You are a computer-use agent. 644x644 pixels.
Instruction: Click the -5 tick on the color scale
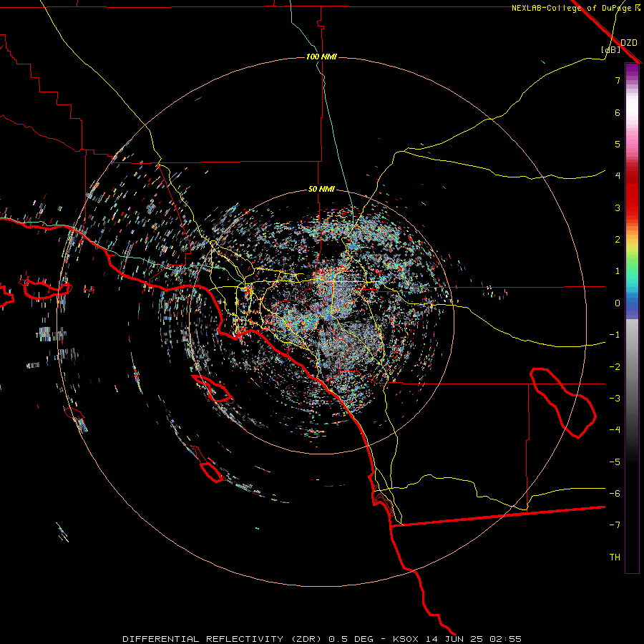(x=615, y=462)
